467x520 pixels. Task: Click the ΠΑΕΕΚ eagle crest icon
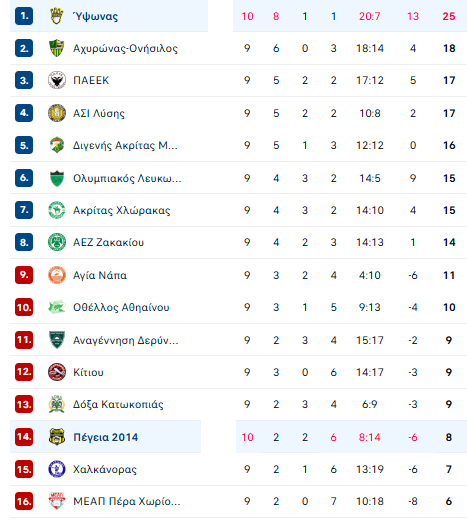pyautogui.click(x=57, y=80)
